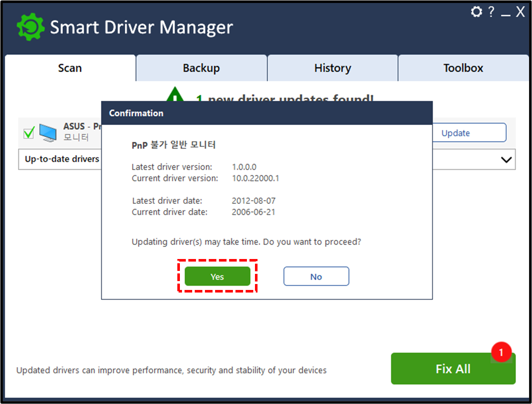Open the Toolbox tab

point(463,68)
